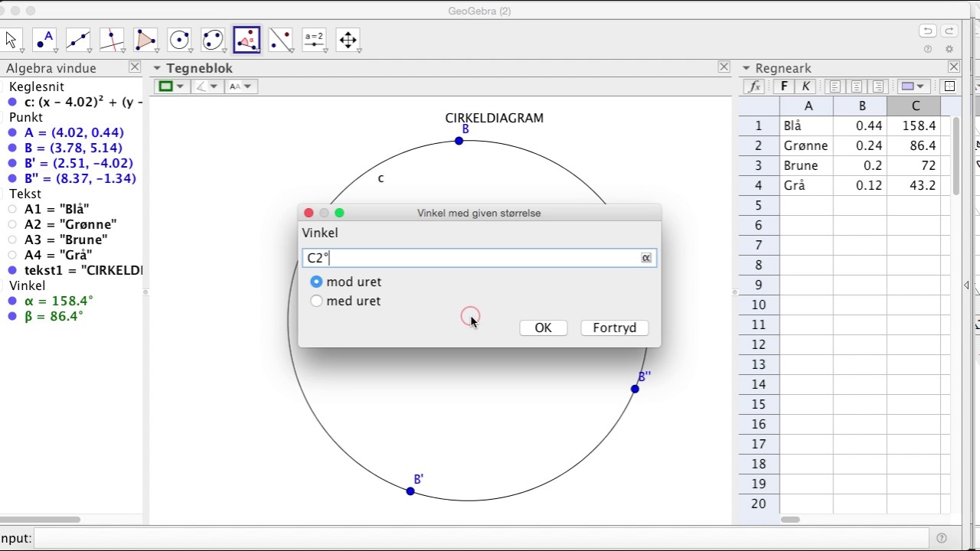Click the Undo arrow button
The image size is (980, 551).
tap(927, 31)
